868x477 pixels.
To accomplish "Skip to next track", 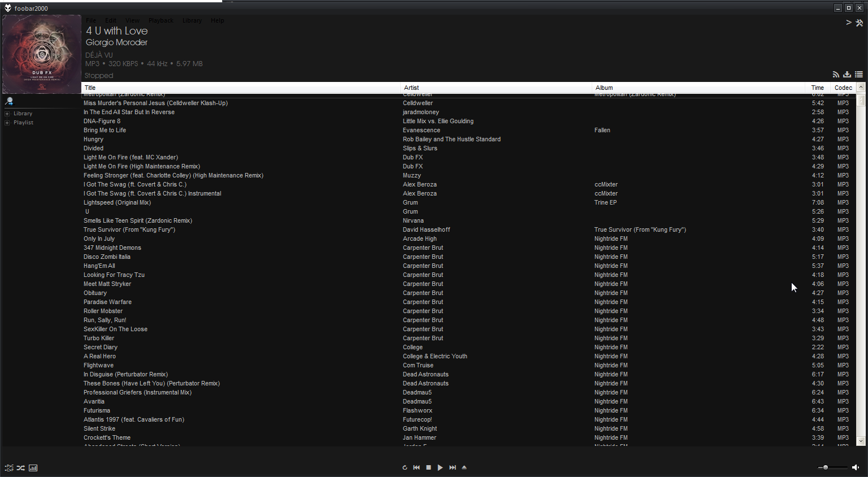I will pyautogui.click(x=453, y=467).
